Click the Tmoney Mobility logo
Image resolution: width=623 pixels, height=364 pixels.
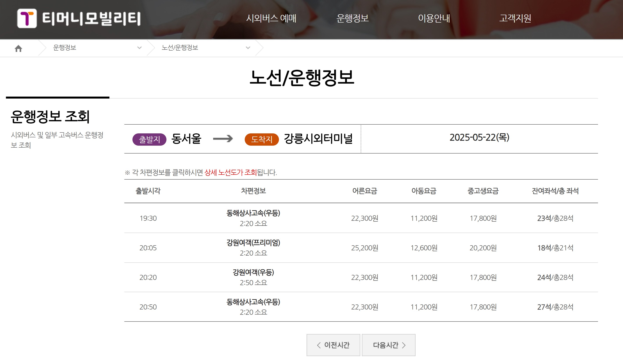click(79, 19)
